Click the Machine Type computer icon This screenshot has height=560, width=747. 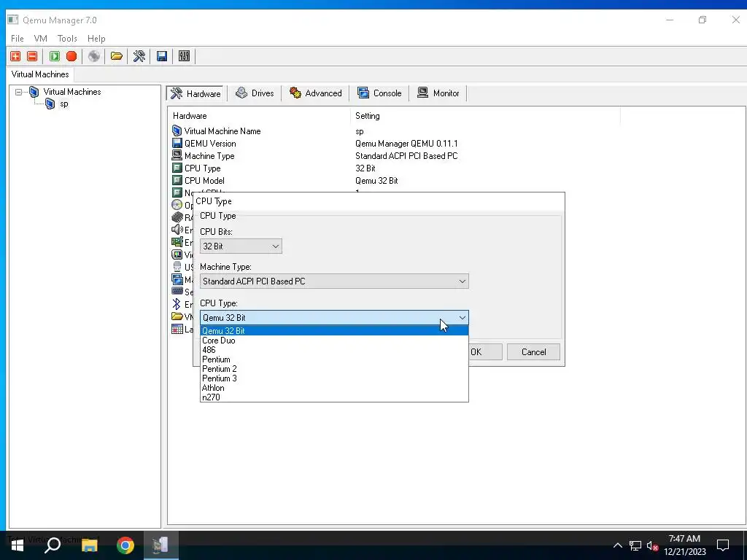pos(177,155)
